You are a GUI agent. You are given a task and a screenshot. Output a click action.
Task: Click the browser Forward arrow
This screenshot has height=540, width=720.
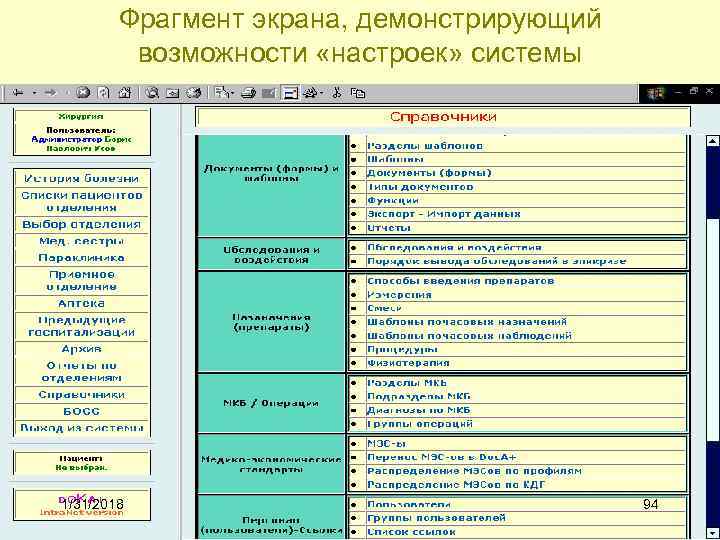pos(51,93)
